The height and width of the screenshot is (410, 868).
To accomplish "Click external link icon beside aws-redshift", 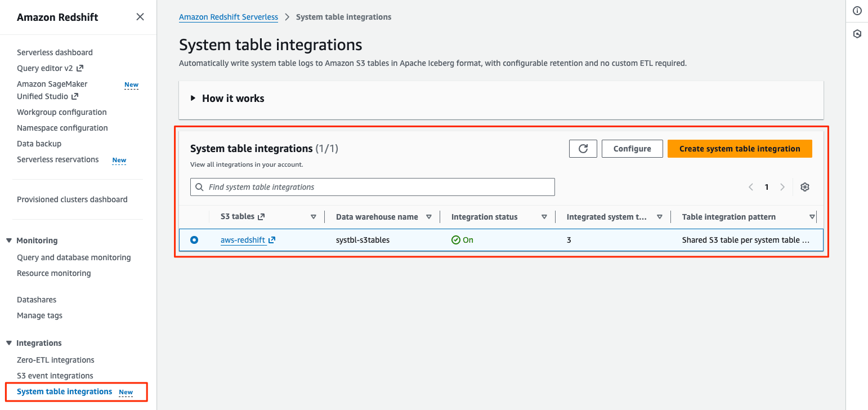I will pyautogui.click(x=272, y=240).
